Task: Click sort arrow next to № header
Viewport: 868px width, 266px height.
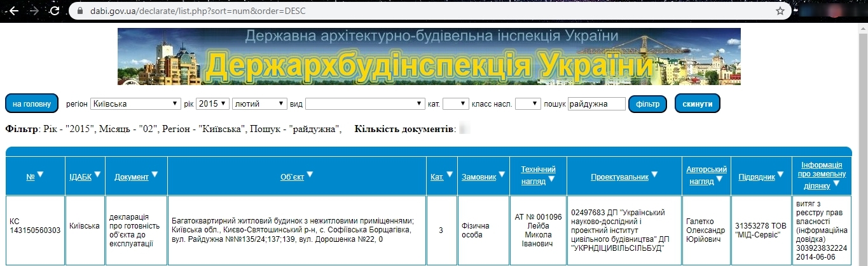Action: (x=40, y=174)
